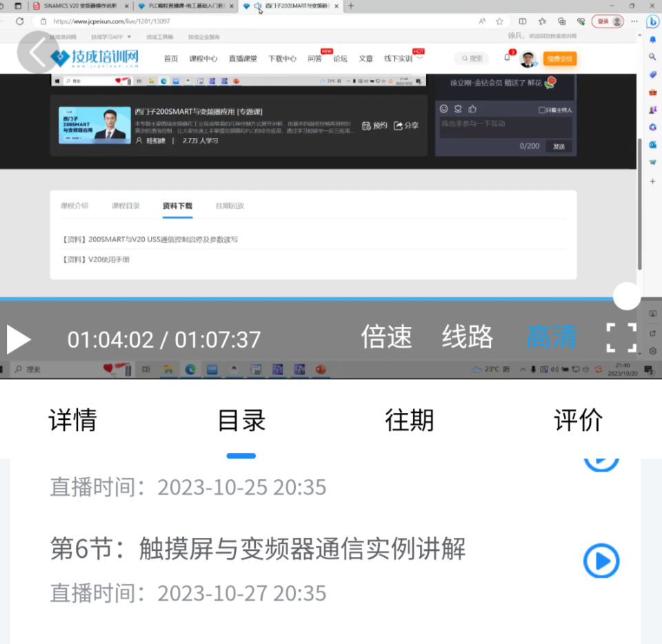Click the 技成培训网 site logo

(94, 58)
